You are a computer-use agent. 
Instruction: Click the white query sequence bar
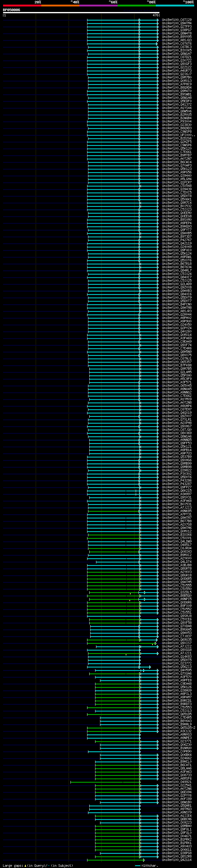[x=81, y=13]
